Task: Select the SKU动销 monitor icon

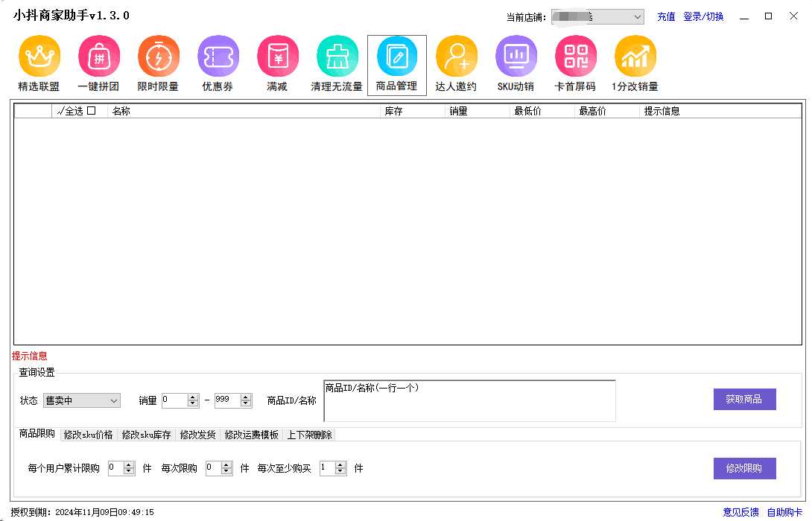Action: click(x=516, y=57)
